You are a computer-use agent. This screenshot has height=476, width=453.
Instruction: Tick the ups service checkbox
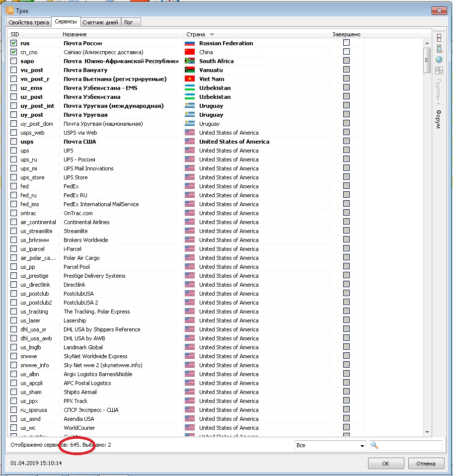[13, 150]
